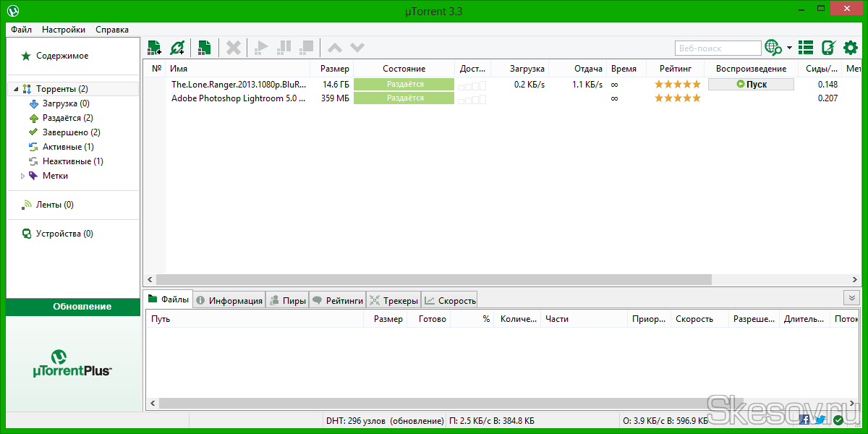
Task: Click Add Torrent from URL icon
Action: [x=177, y=48]
